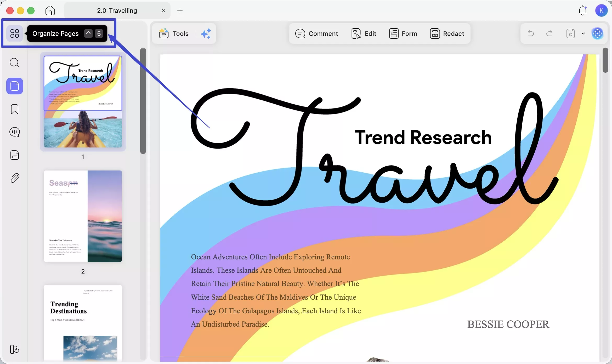Switch to the 2.0-Travelling tab
Viewport: 612px width, 364px height.
pos(117,10)
